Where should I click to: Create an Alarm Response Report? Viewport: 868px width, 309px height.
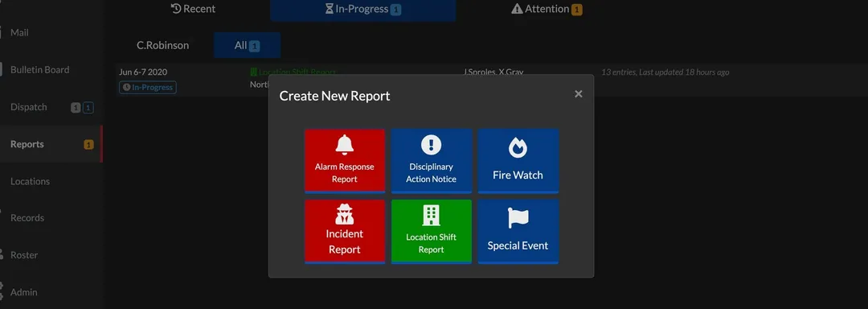344,161
